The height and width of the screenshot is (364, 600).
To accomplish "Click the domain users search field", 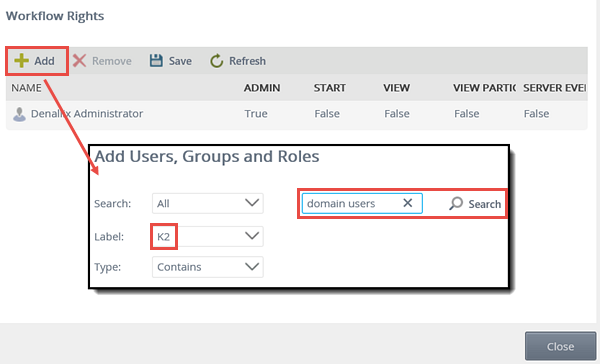I will 362,203.
